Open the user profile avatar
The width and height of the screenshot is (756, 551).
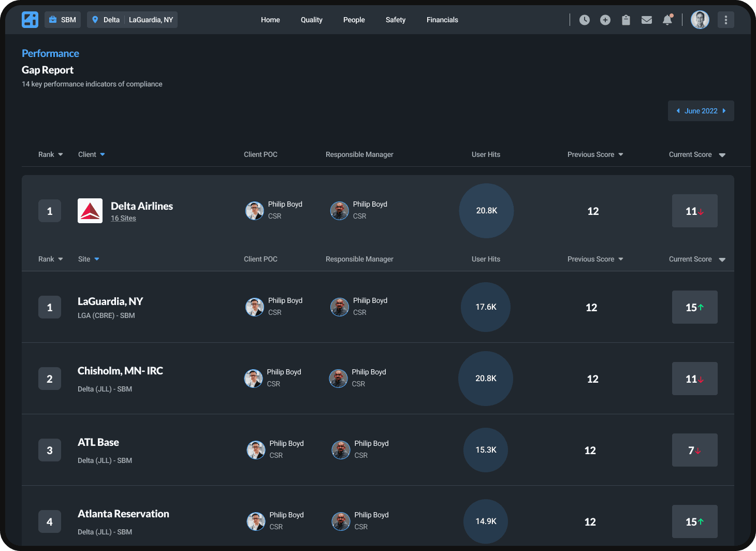[x=700, y=20]
